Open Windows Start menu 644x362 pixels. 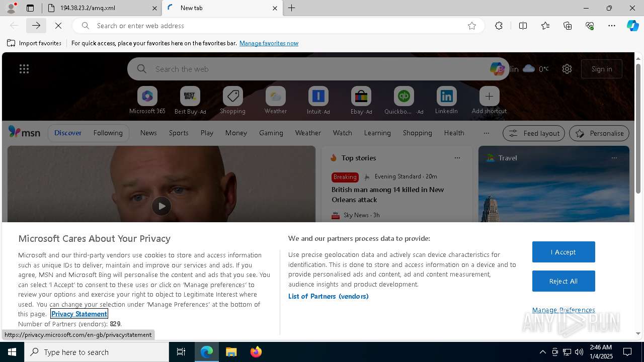[12, 352]
